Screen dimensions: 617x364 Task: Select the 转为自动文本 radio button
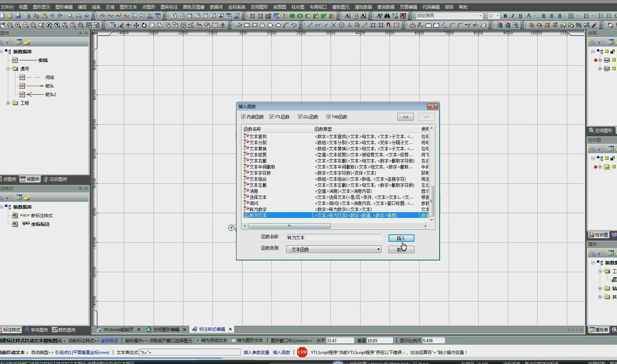pyautogui.click(x=198, y=340)
